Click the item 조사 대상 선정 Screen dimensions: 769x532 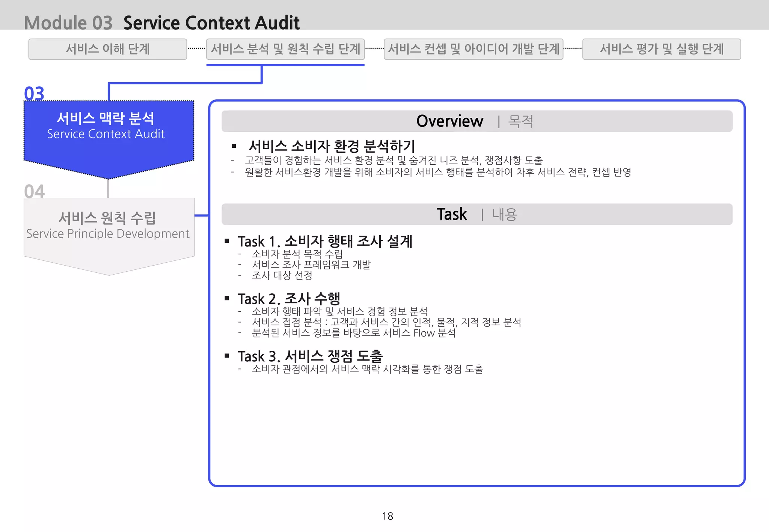pyautogui.click(x=282, y=275)
